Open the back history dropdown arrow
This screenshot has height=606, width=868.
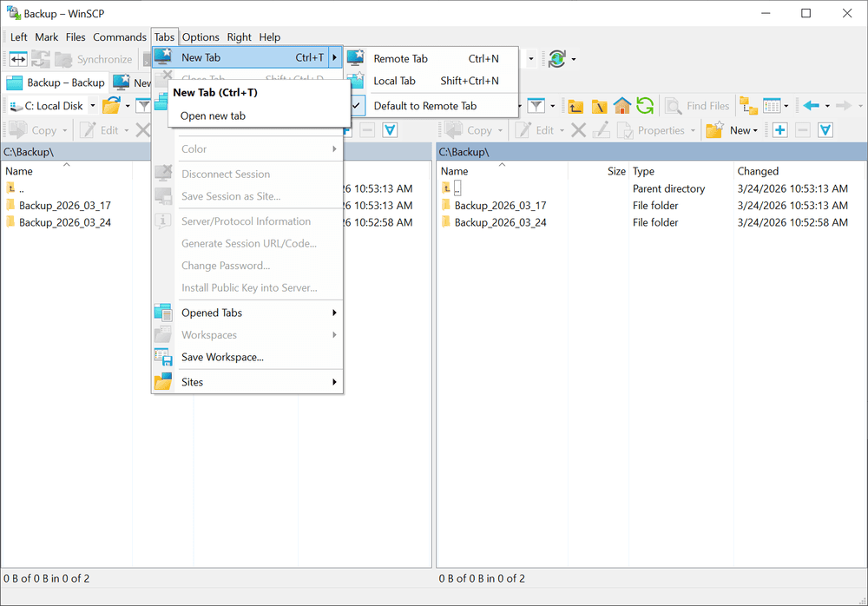827,106
